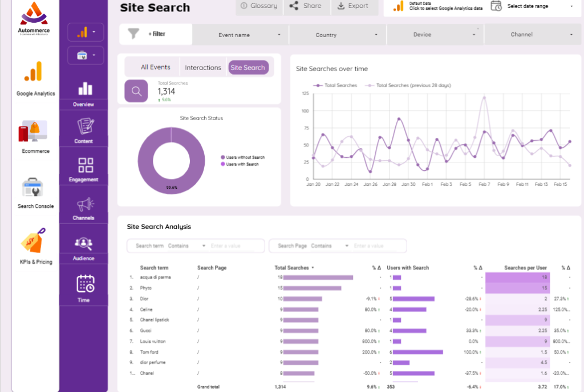Open Search term Contains operator dropdown
584x392 pixels.
186,246
